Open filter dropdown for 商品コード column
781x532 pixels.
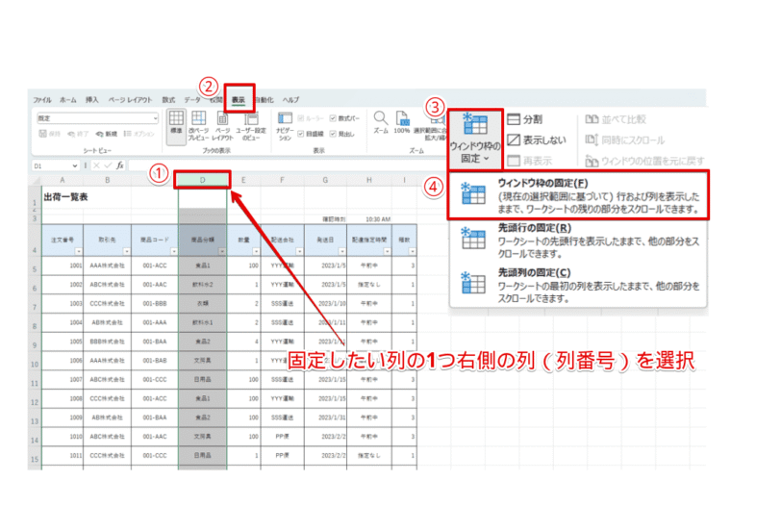(174, 251)
